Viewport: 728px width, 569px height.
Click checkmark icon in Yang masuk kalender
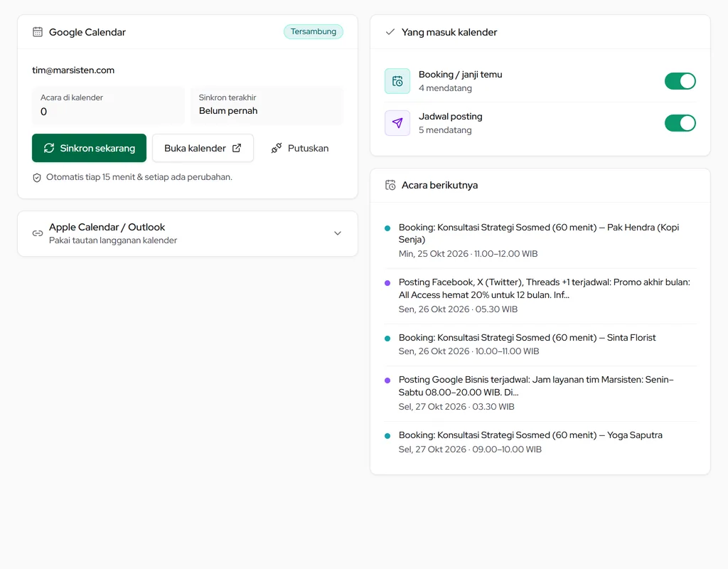pos(390,31)
